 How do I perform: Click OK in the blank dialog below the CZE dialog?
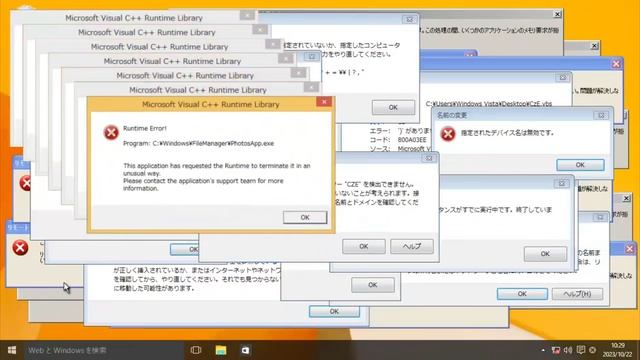pos(373,285)
